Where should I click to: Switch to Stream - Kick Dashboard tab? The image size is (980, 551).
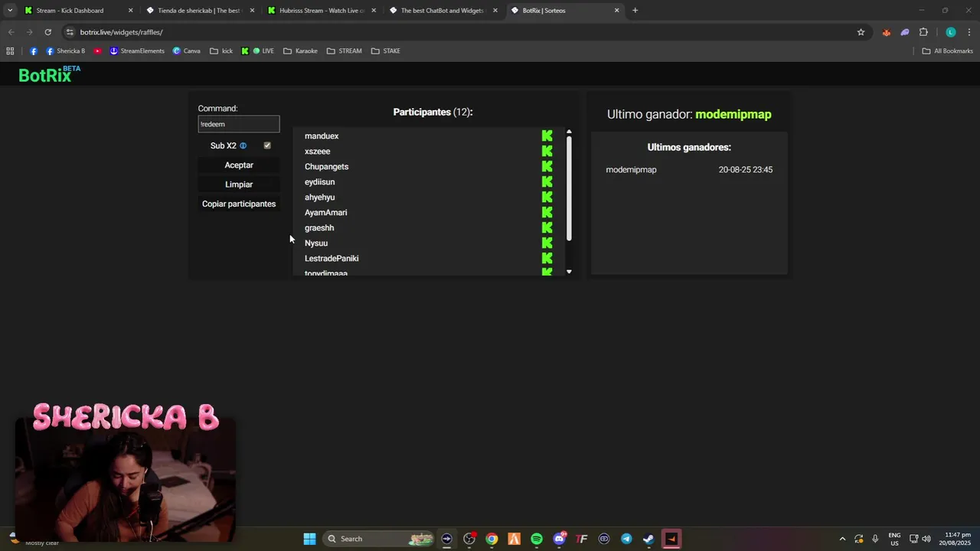(77, 11)
